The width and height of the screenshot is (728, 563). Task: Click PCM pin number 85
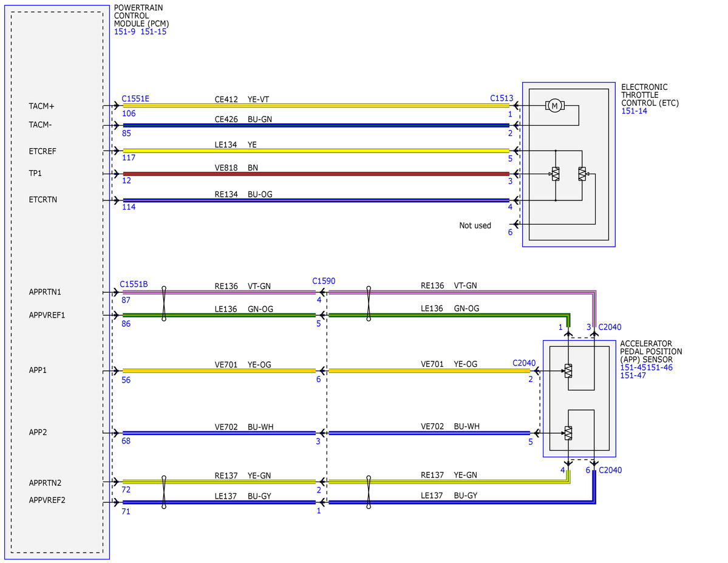126,134
